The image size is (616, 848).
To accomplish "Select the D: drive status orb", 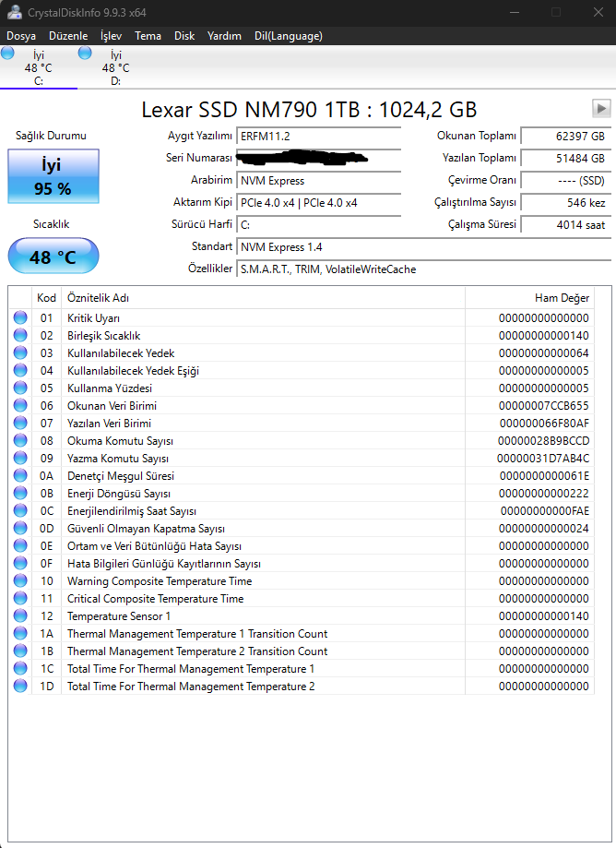I will (x=85, y=53).
